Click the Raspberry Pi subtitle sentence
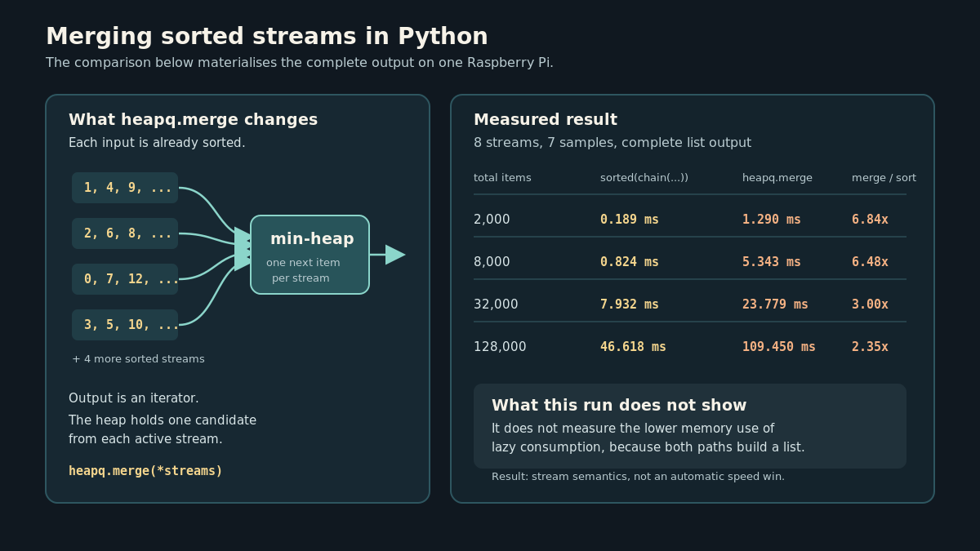Image resolution: width=980 pixels, height=551 pixels. point(300,63)
